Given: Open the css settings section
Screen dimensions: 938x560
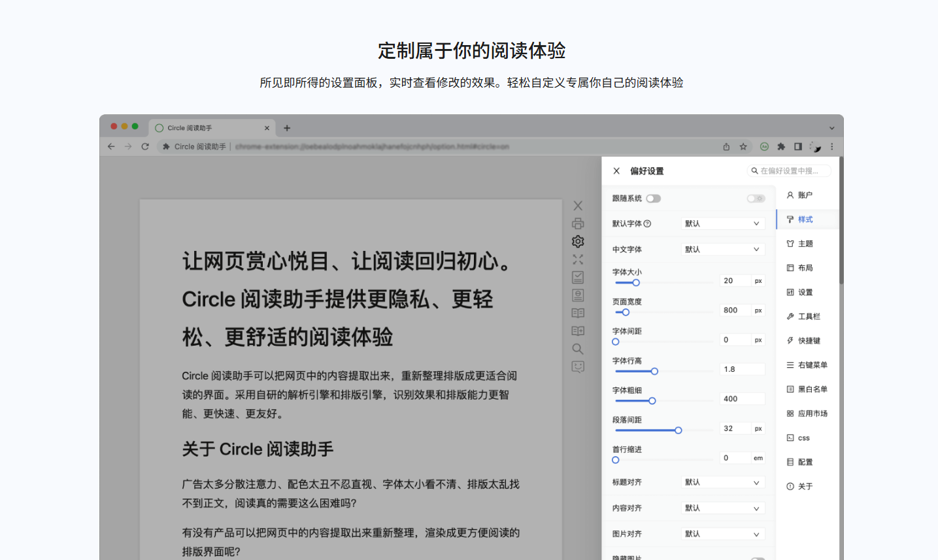Looking at the screenshot, I should point(808,438).
